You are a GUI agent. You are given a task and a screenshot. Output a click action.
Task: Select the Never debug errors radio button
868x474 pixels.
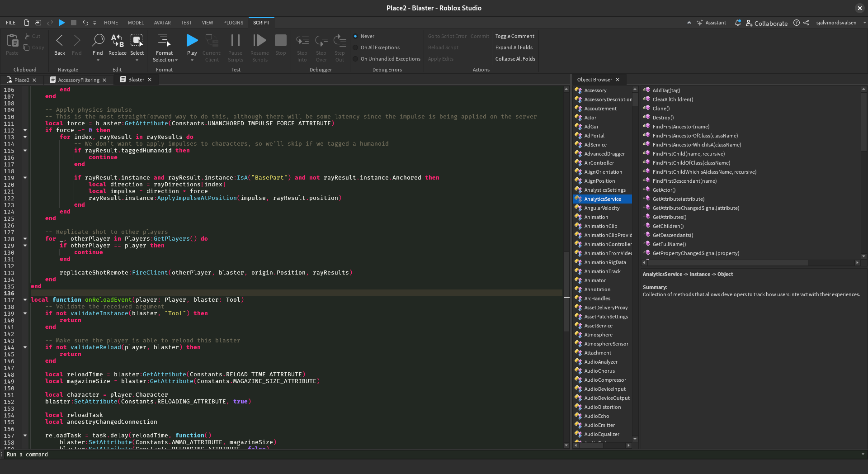(x=355, y=36)
